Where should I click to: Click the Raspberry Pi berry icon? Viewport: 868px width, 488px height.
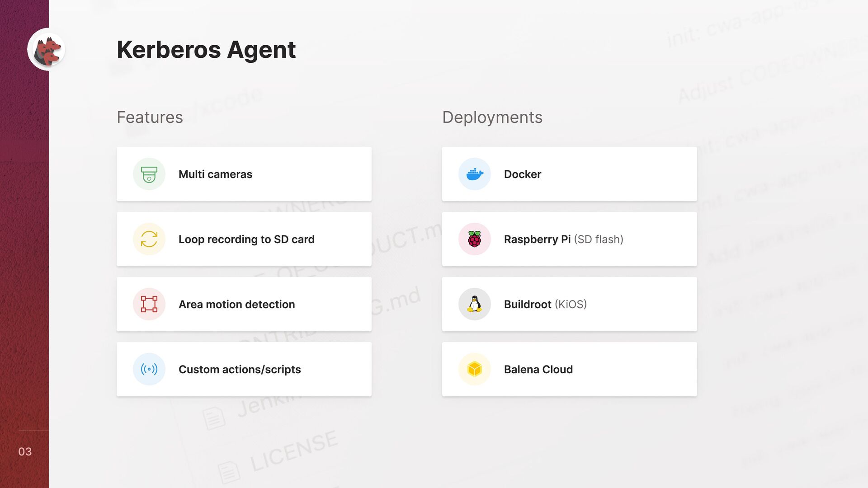pos(475,239)
